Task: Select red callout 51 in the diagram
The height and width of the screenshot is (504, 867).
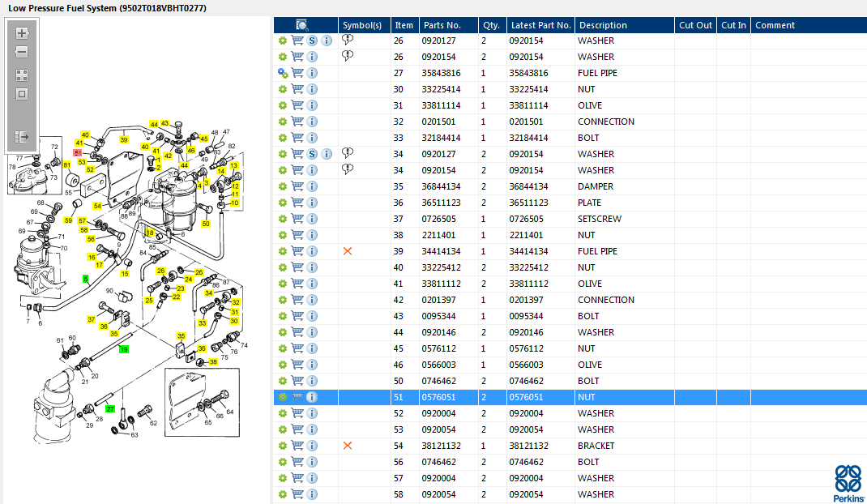Action: coord(78,153)
